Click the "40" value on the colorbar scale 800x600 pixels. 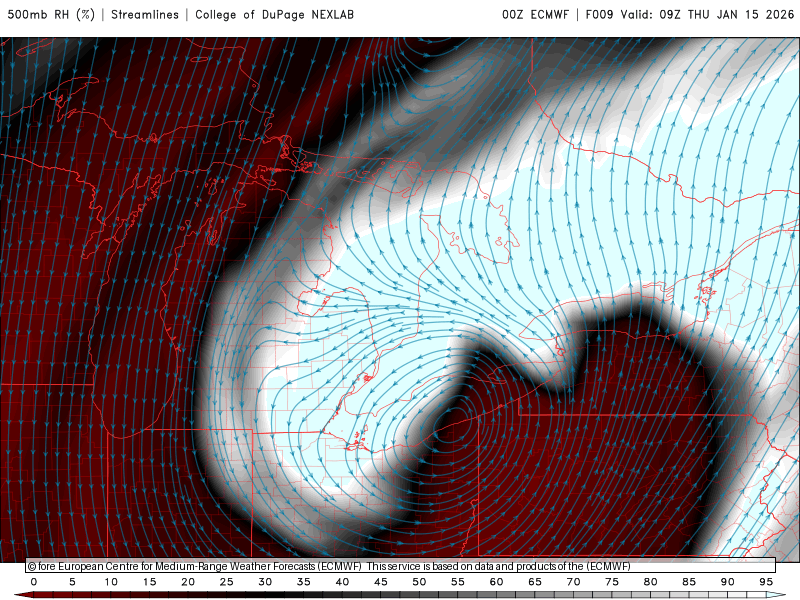[x=342, y=582]
